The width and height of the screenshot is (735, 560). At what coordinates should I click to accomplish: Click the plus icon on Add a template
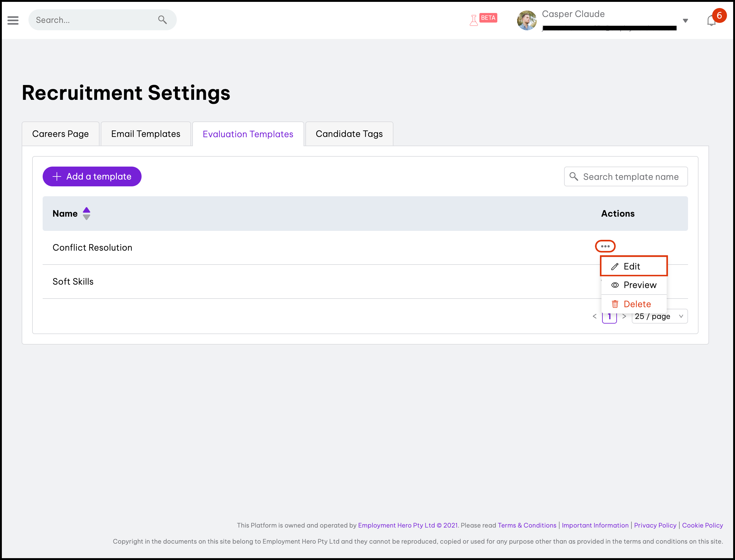coord(57,176)
